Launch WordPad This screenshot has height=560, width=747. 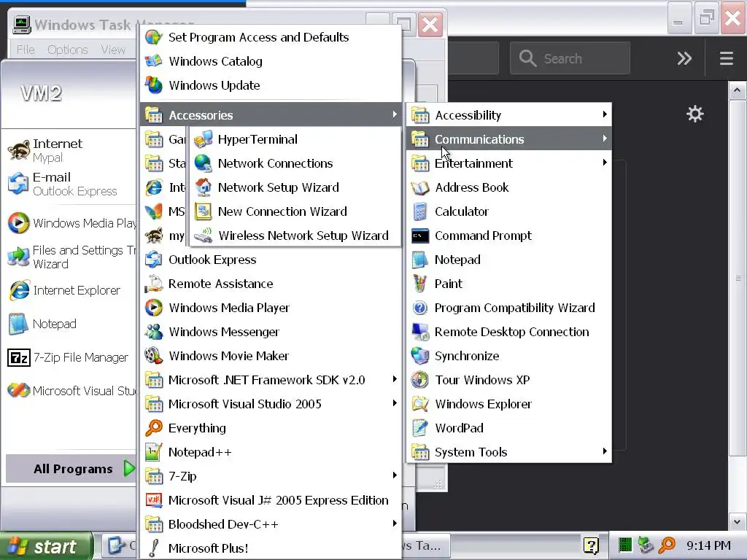[508, 427]
